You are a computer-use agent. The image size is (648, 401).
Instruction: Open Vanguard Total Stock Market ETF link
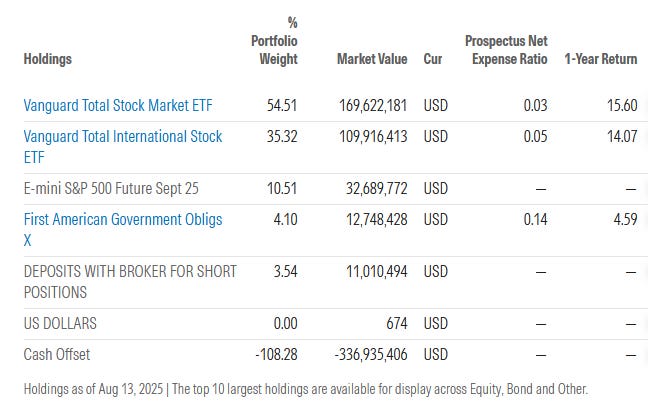click(x=120, y=103)
